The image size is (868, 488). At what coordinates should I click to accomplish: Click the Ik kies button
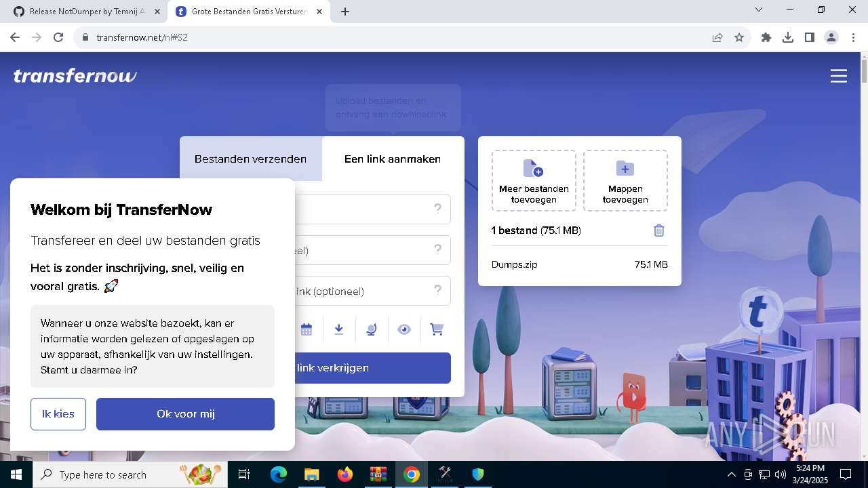(x=58, y=413)
